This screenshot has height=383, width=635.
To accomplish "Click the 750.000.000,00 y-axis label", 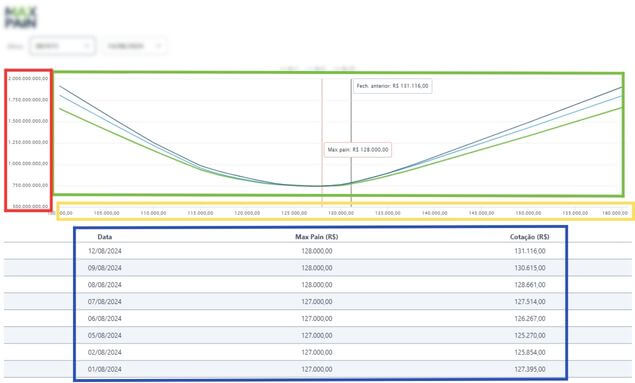I will tap(30, 185).
